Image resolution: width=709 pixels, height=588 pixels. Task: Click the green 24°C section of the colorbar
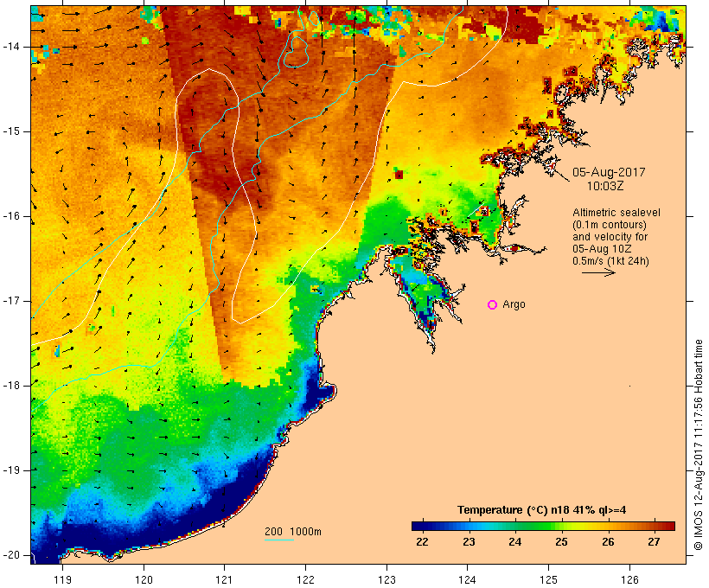click(515, 526)
